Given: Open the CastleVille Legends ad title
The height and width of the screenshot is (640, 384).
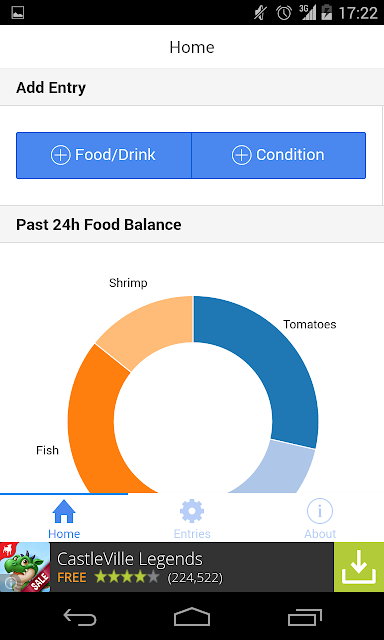Looking at the screenshot, I should pyautogui.click(x=130, y=559).
